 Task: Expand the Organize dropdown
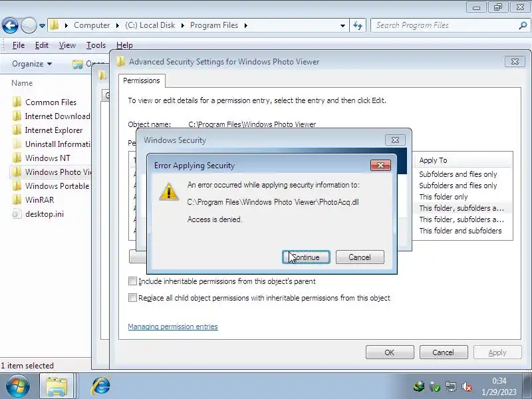32,64
